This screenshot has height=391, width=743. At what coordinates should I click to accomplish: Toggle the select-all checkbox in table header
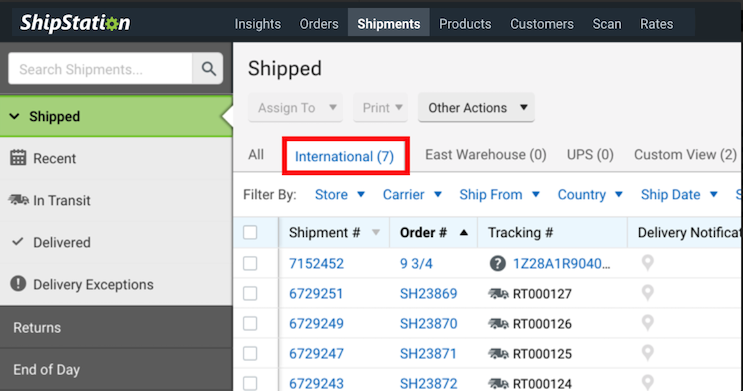(x=250, y=232)
